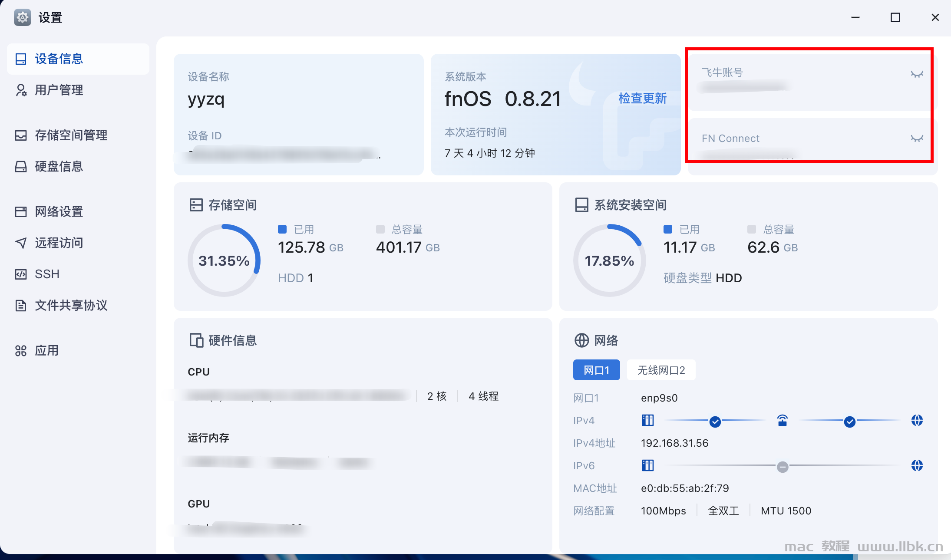The width and height of the screenshot is (951, 560).
Task: Click the 应用 apps grid icon
Action: pyautogui.click(x=21, y=350)
